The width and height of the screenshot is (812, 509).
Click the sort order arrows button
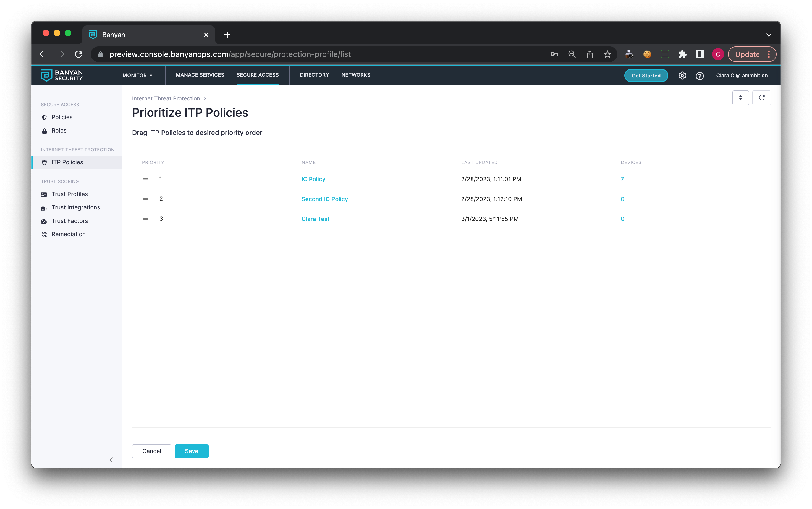(740, 98)
